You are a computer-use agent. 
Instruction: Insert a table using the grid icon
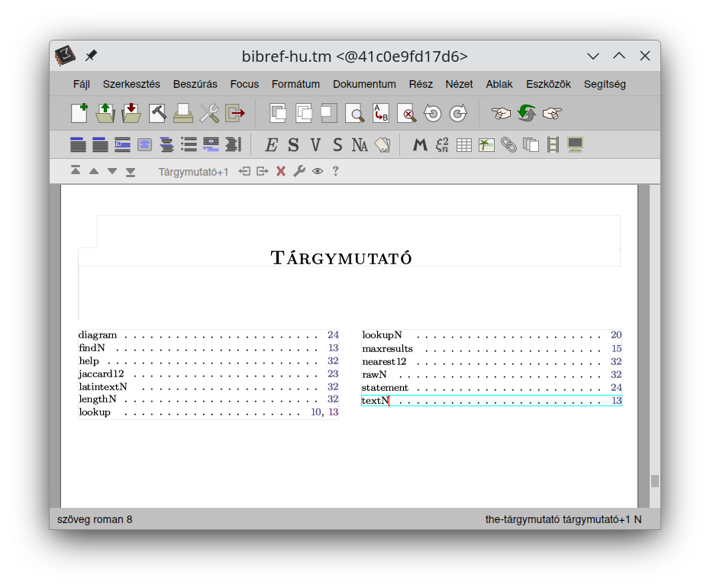pos(464,145)
